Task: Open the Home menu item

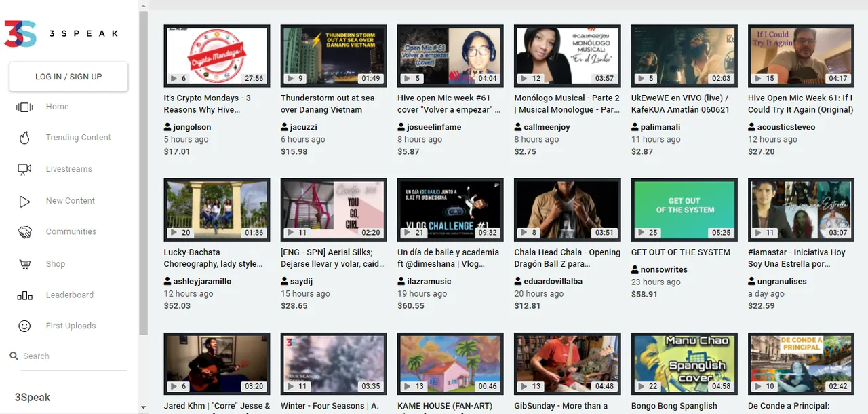Action: coord(58,107)
